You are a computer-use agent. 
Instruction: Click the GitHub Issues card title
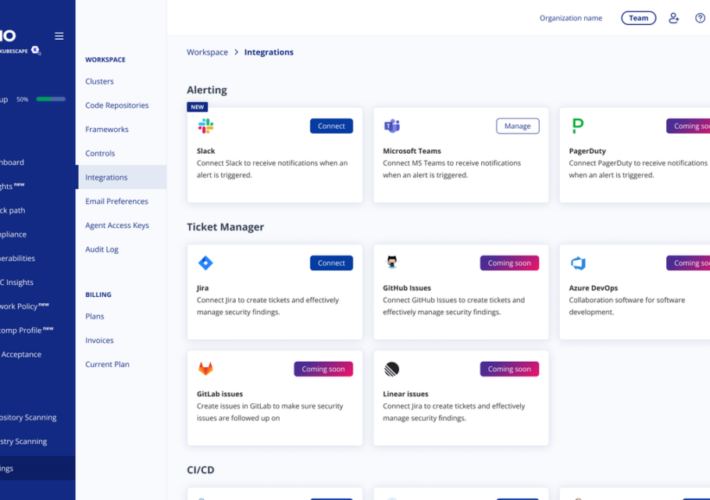pyautogui.click(x=407, y=288)
